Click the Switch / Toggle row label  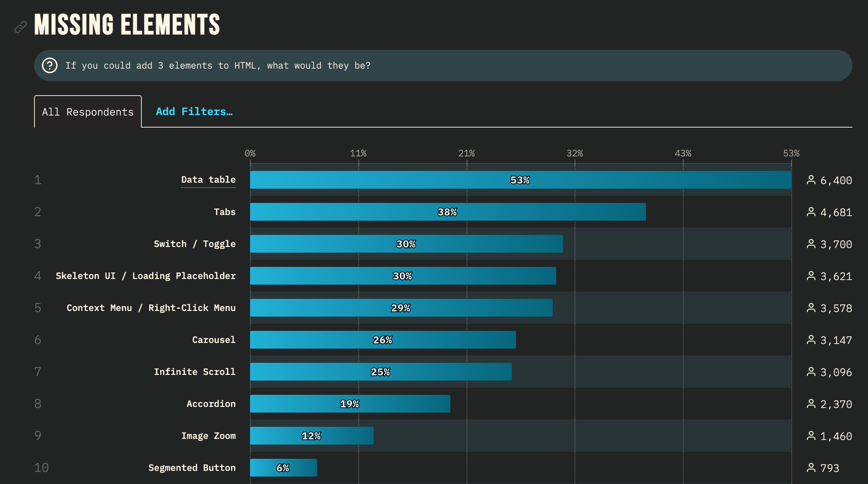(x=195, y=244)
